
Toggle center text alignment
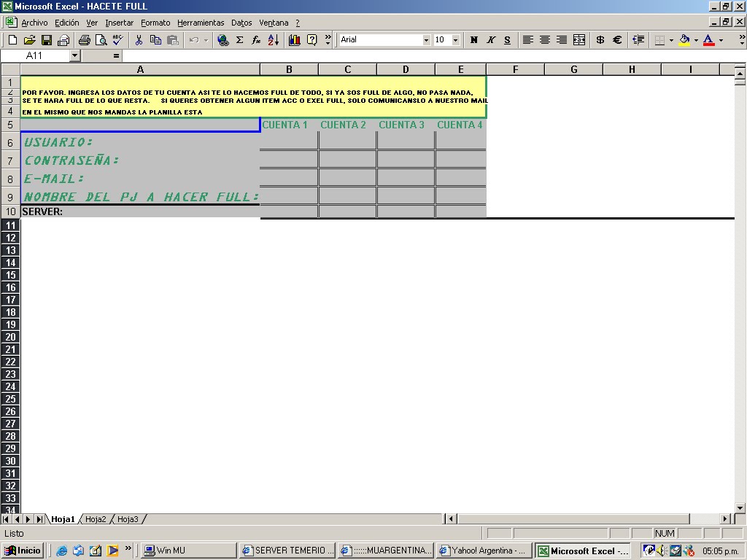tap(545, 40)
